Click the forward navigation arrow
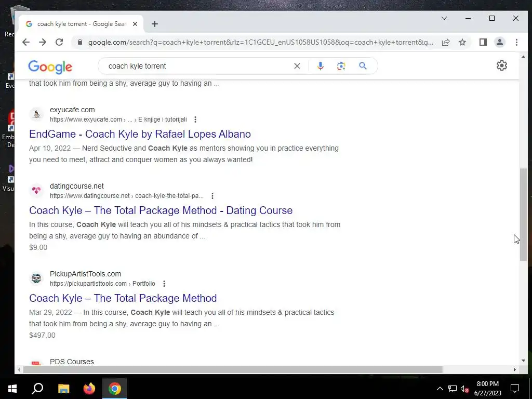 (x=43, y=42)
